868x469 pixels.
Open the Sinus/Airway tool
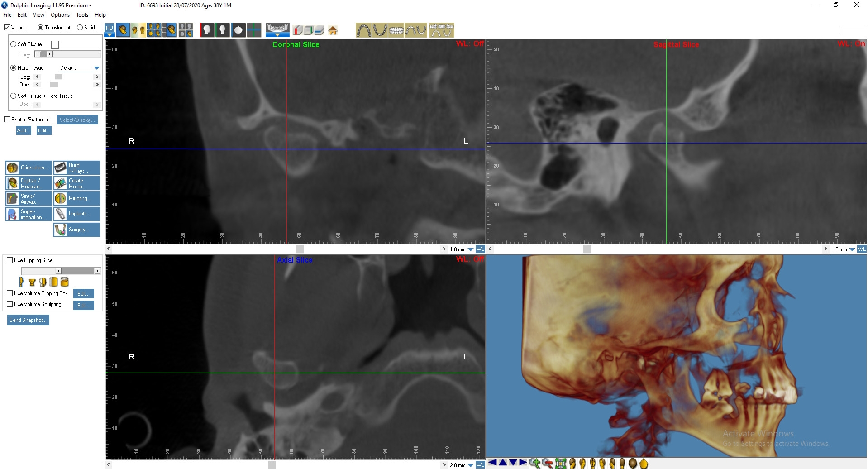pyautogui.click(x=29, y=199)
